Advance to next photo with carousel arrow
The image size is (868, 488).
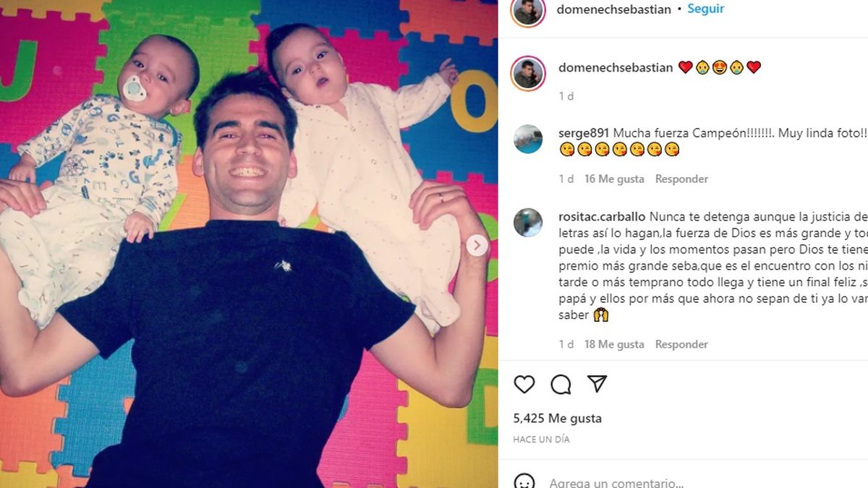477,246
